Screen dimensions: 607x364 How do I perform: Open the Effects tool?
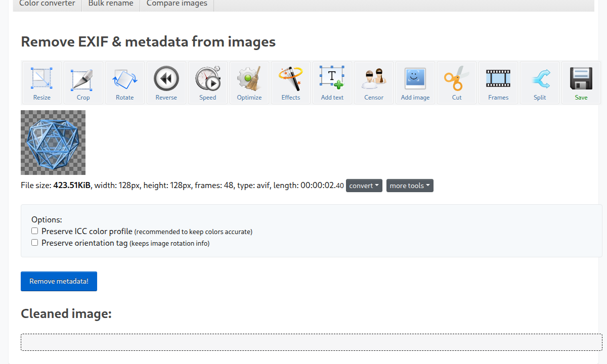(291, 83)
